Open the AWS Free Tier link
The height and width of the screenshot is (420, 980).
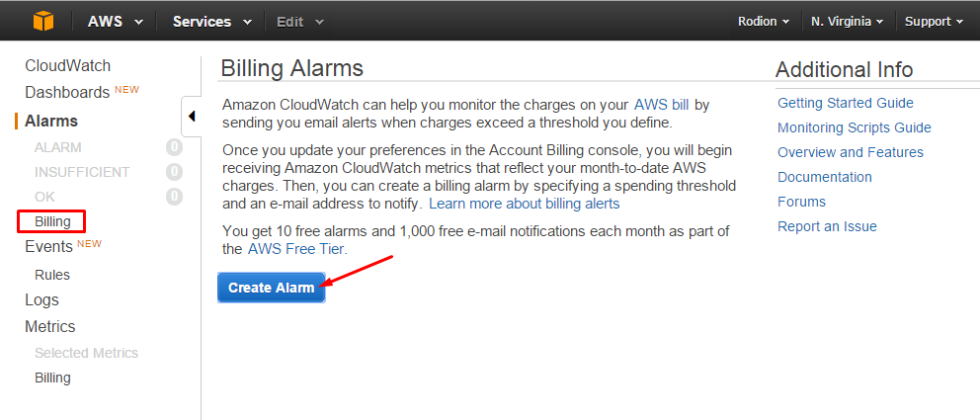point(297,249)
